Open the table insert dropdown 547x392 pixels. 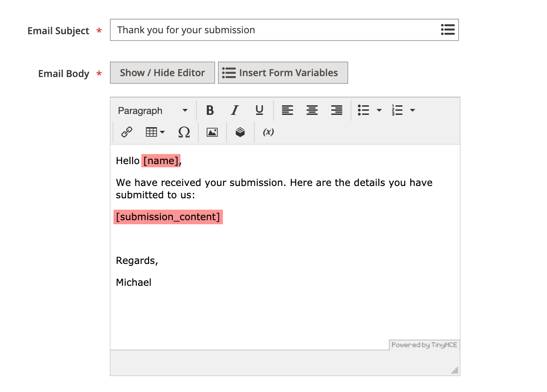click(155, 132)
